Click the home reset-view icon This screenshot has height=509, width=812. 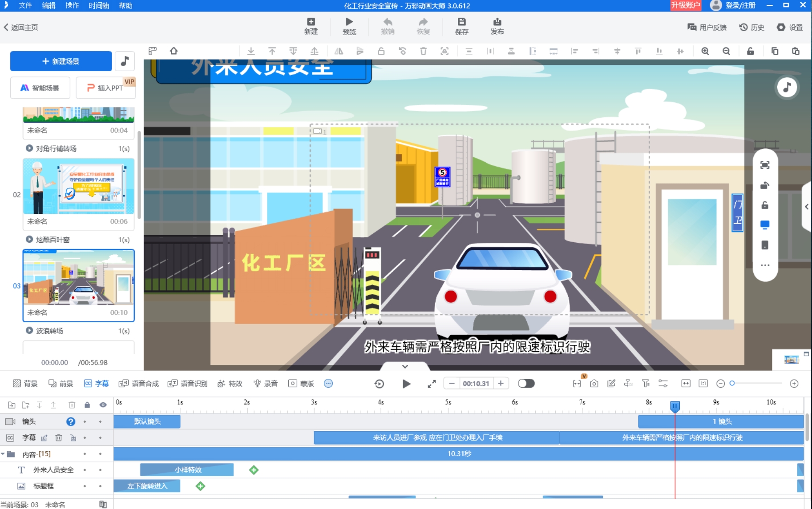click(x=174, y=51)
